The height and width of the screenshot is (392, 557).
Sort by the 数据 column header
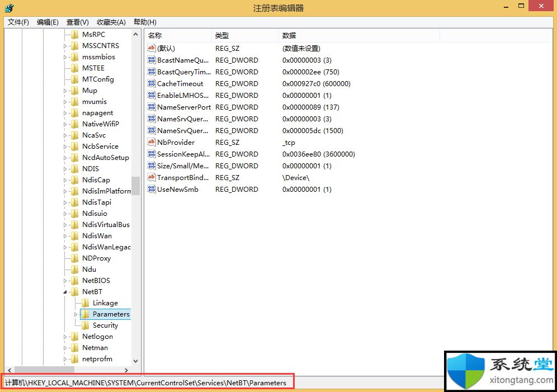359,35
